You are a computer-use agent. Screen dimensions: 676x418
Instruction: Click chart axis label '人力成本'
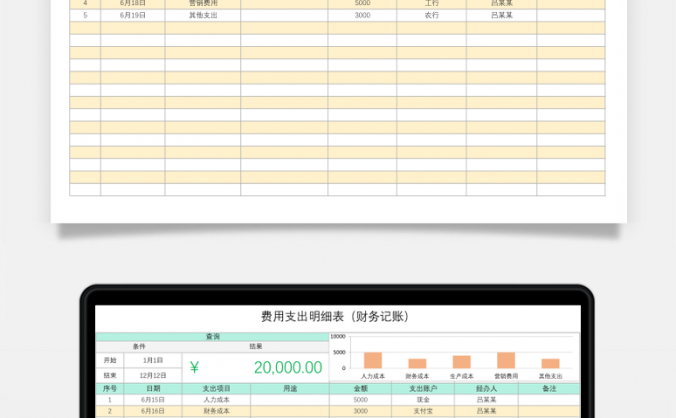pyautogui.click(x=373, y=376)
